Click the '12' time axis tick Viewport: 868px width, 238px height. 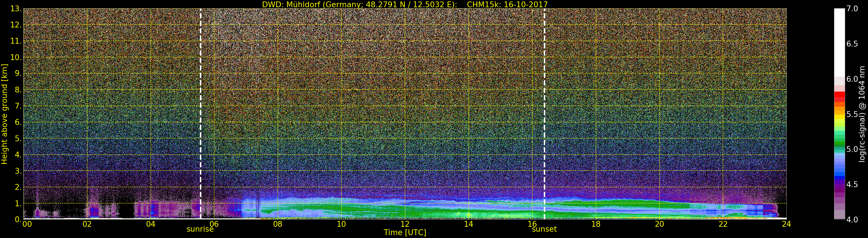pos(405,224)
